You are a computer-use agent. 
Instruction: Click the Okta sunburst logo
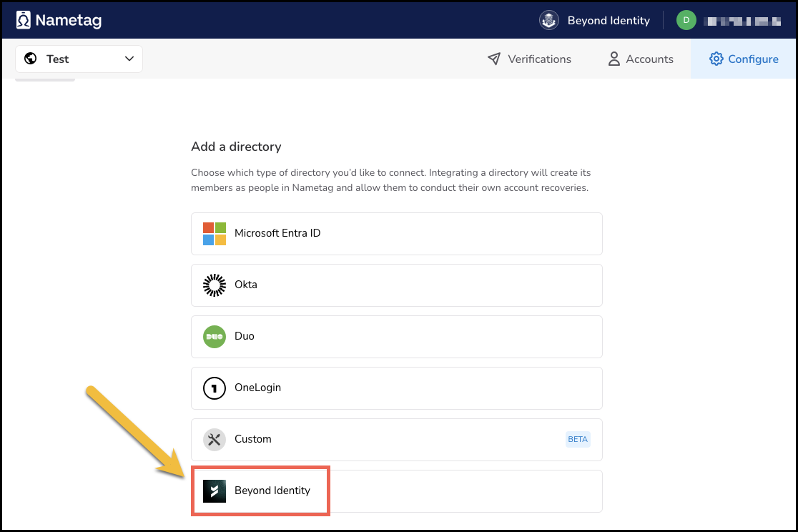(x=215, y=285)
